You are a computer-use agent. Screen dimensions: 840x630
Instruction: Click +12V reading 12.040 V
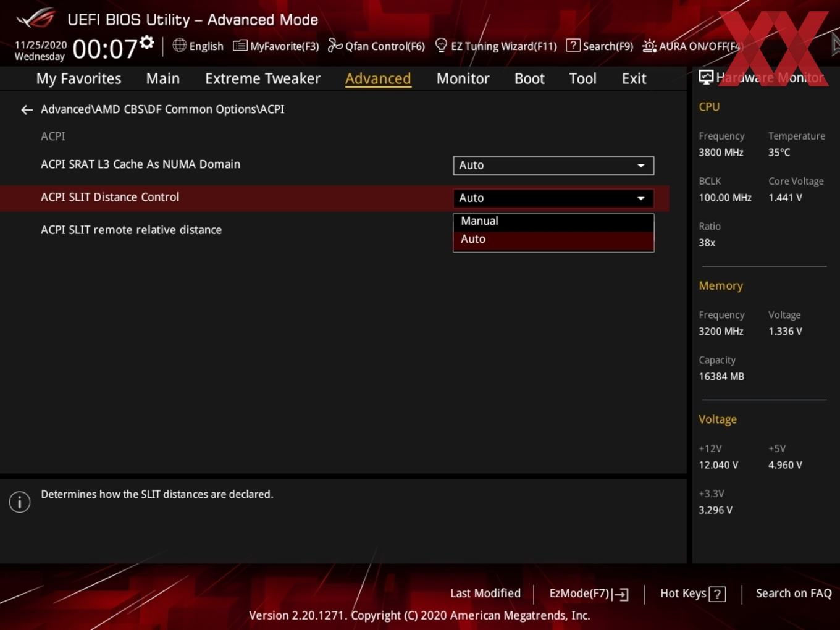718,465
